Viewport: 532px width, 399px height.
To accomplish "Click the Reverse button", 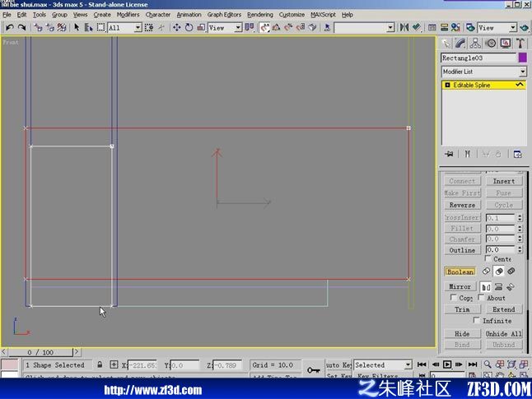I will point(462,205).
